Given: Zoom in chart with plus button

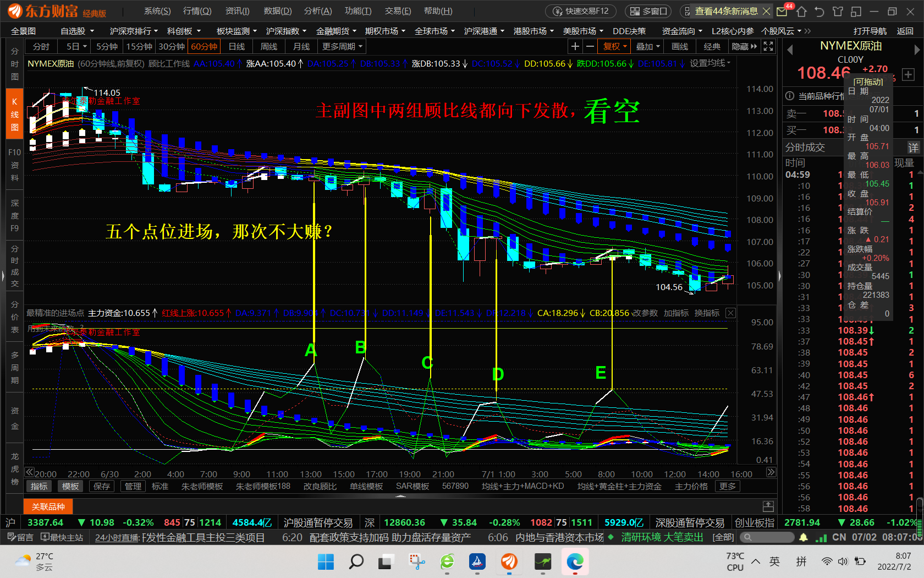Looking at the screenshot, I should click(x=575, y=47).
